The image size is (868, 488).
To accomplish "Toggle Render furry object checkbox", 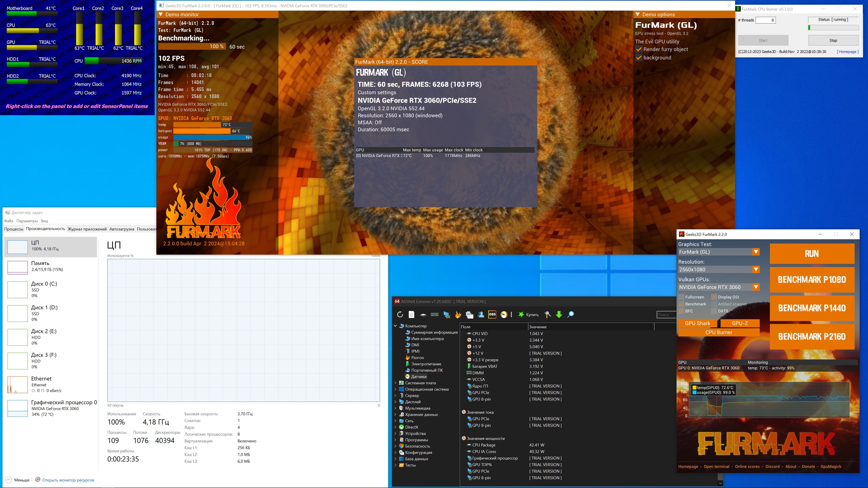I will click(639, 49).
